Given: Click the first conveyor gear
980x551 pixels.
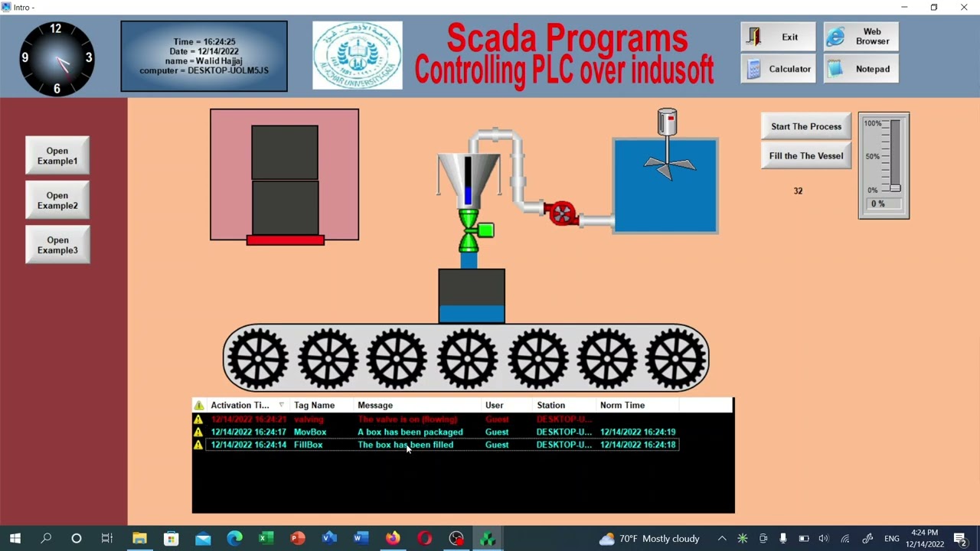Looking at the screenshot, I should (258, 358).
